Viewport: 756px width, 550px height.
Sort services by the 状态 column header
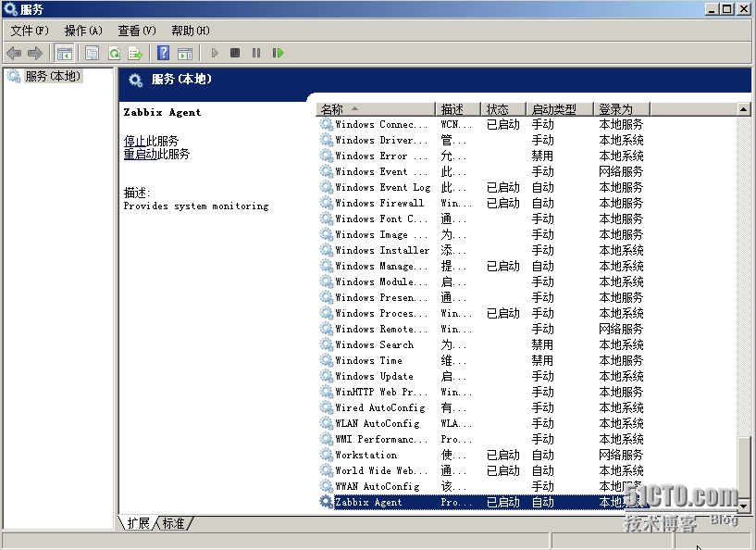503,109
